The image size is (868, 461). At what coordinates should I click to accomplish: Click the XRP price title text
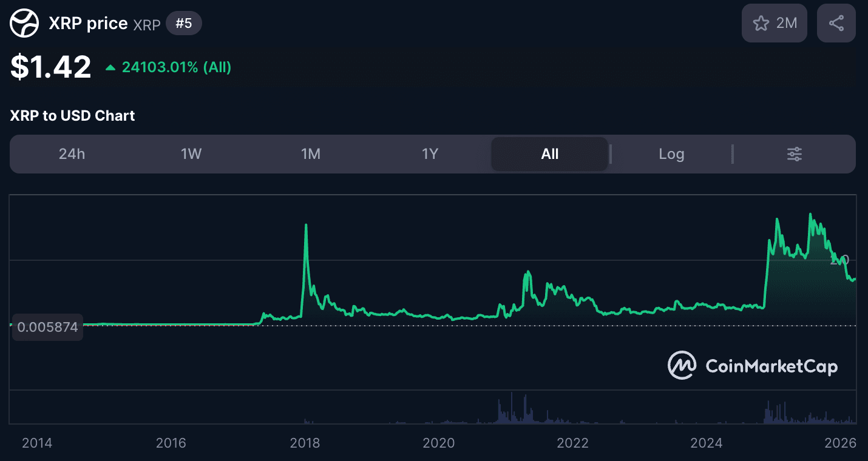click(88, 24)
